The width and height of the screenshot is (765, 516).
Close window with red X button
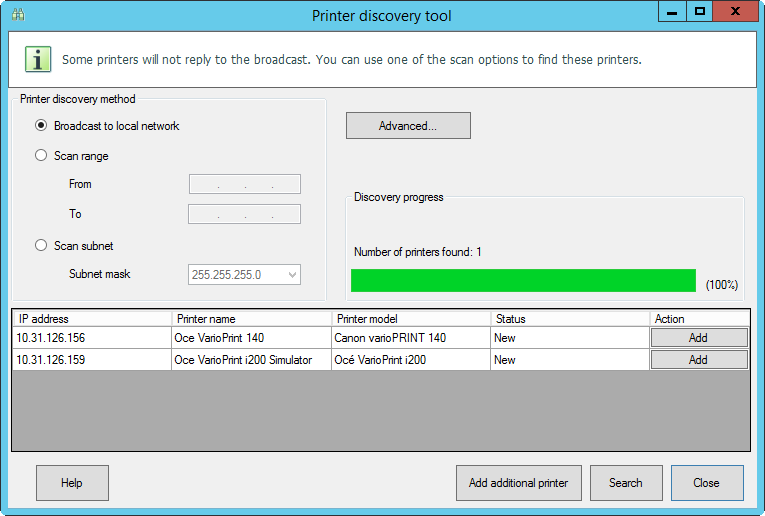point(735,11)
